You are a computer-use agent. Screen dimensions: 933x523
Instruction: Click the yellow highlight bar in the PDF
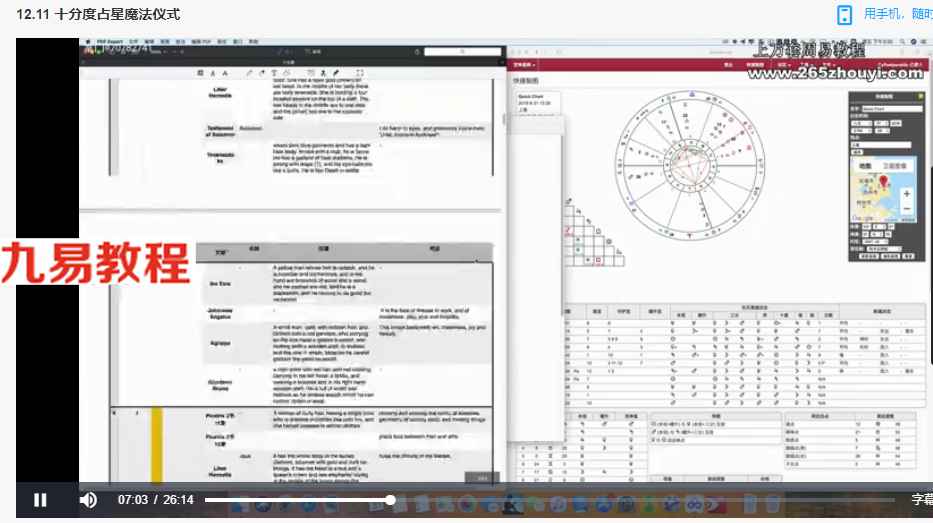click(x=156, y=444)
